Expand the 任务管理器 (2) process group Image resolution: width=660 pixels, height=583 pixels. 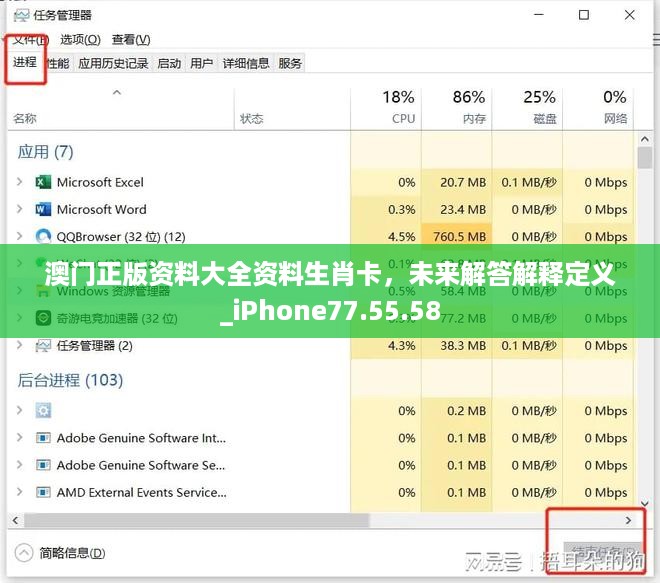pyautogui.click(x=19, y=345)
